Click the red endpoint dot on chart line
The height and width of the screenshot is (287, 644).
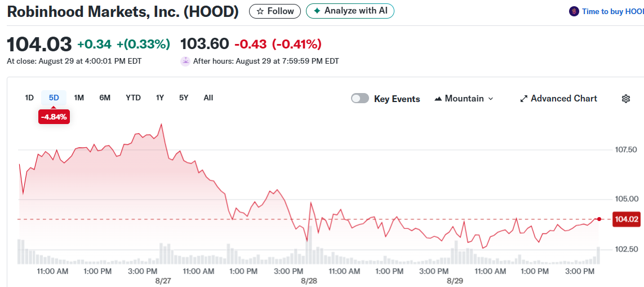pyautogui.click(x=599, y=219)
